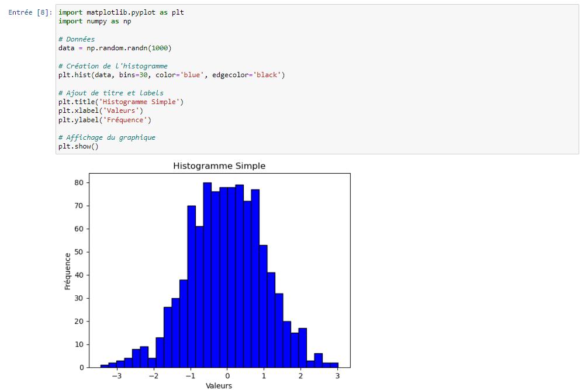Image resolution: width=588 pixels, height=390 pixels.
Task: Click the 'data = np.random.randn(1000)' line
Action: (115, 48)
